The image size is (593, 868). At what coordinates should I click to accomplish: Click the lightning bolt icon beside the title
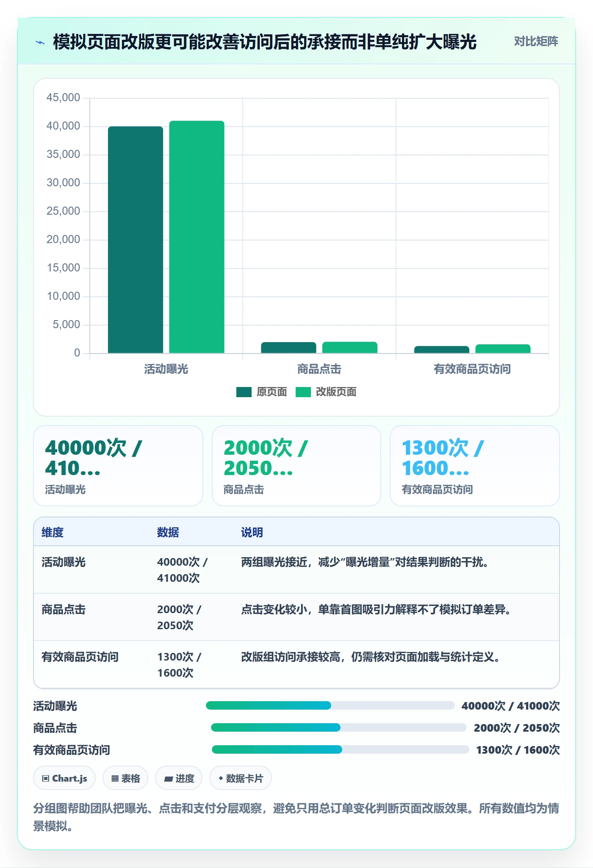click(x=40, y=42)
